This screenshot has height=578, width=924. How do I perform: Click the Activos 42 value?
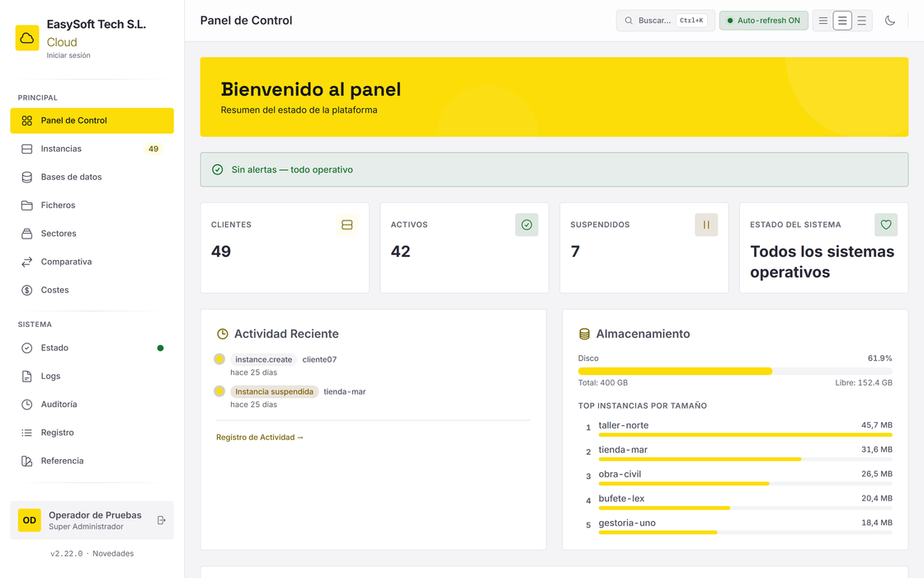click(x=401, y=252)
